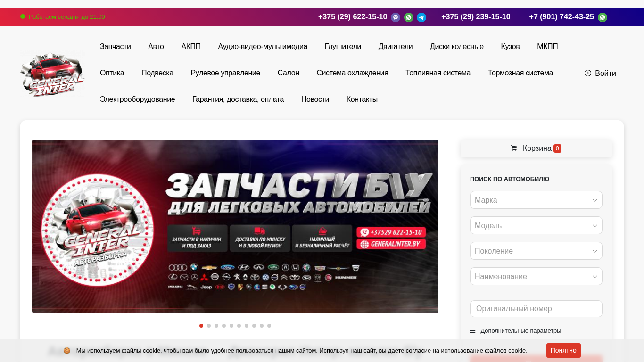Sign in via the Войти link
The height and width of the screenshot is (362, 644).
click(600, 73)
